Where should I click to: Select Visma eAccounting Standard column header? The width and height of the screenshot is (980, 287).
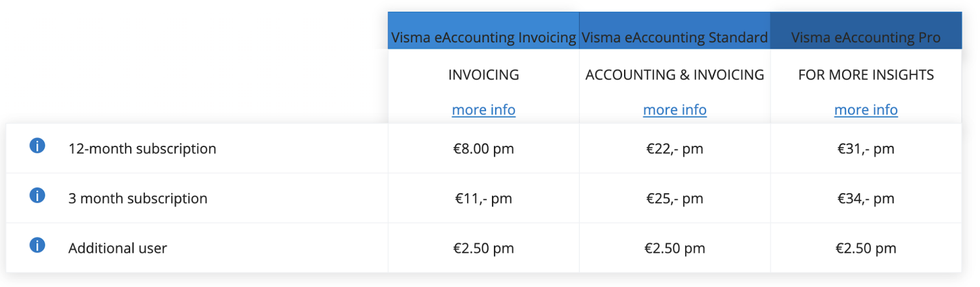pyautogui.click(x=675, y=38)
